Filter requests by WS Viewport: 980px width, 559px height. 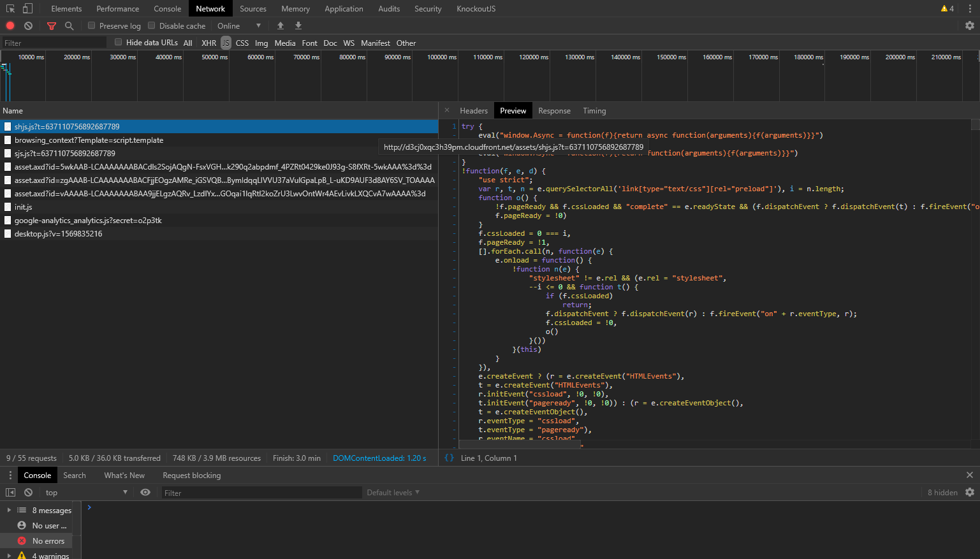point(349,43)
